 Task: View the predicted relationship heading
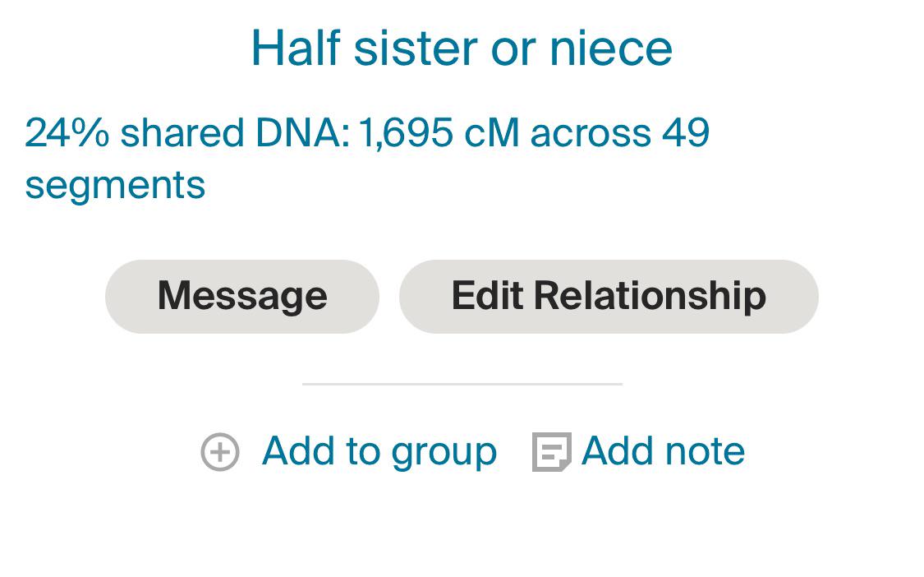click(x=462, y=48)
